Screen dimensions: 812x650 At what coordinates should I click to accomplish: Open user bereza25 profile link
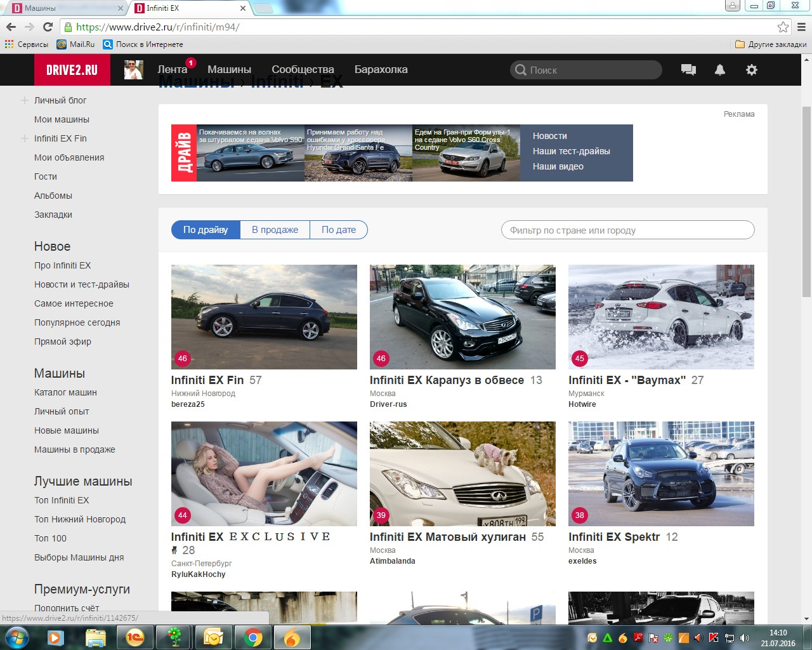coord(188,404)
